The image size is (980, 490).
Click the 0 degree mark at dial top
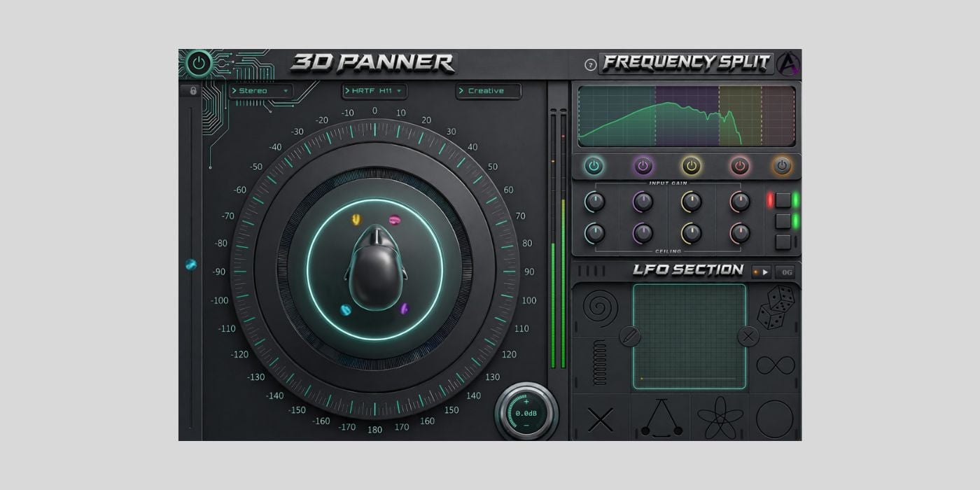(374, 111)
